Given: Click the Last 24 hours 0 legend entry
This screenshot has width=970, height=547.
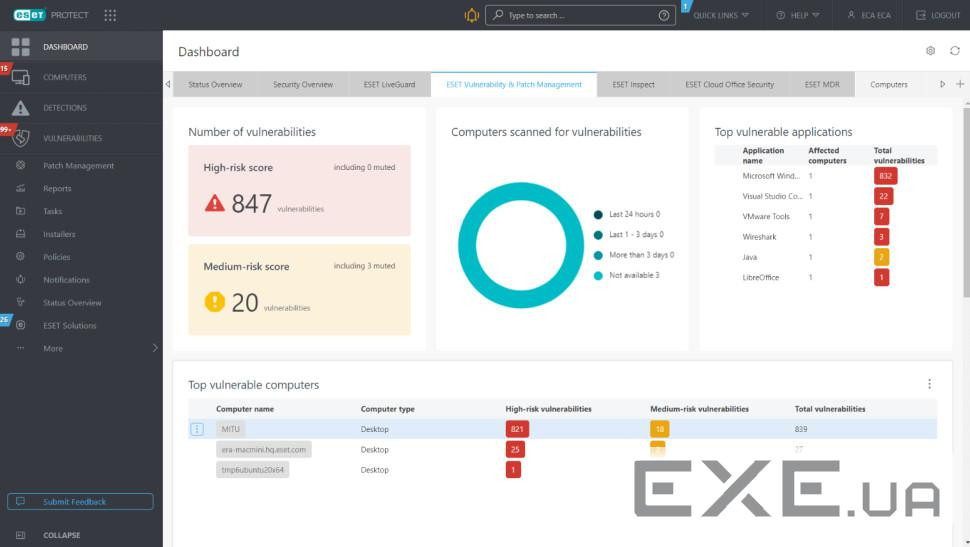Looking at the screenshot, I should (x=627, y=214).
